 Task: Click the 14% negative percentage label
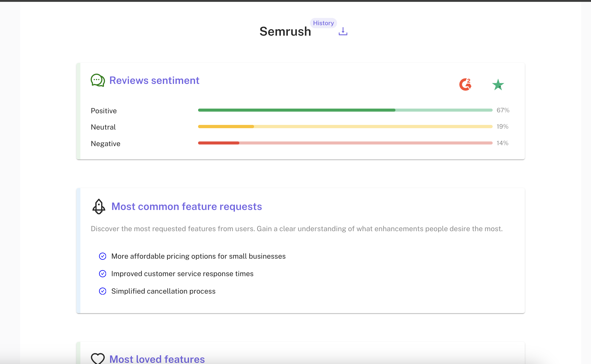click(502, 143)
